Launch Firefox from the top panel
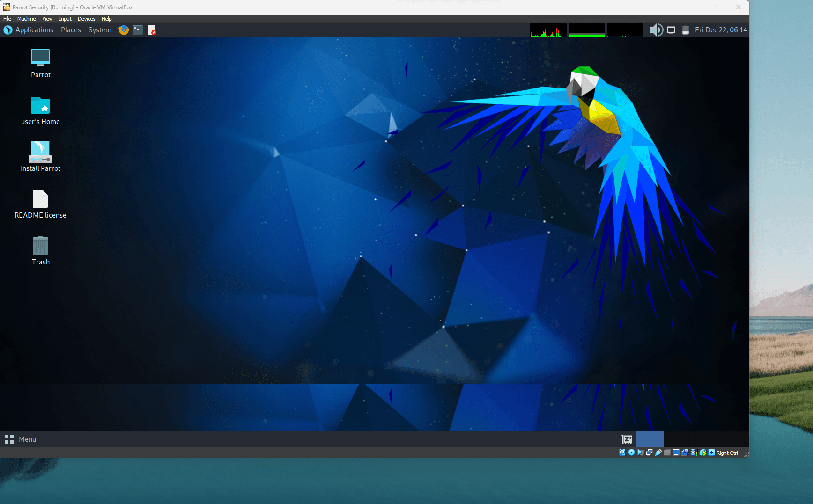 (124, 30)
